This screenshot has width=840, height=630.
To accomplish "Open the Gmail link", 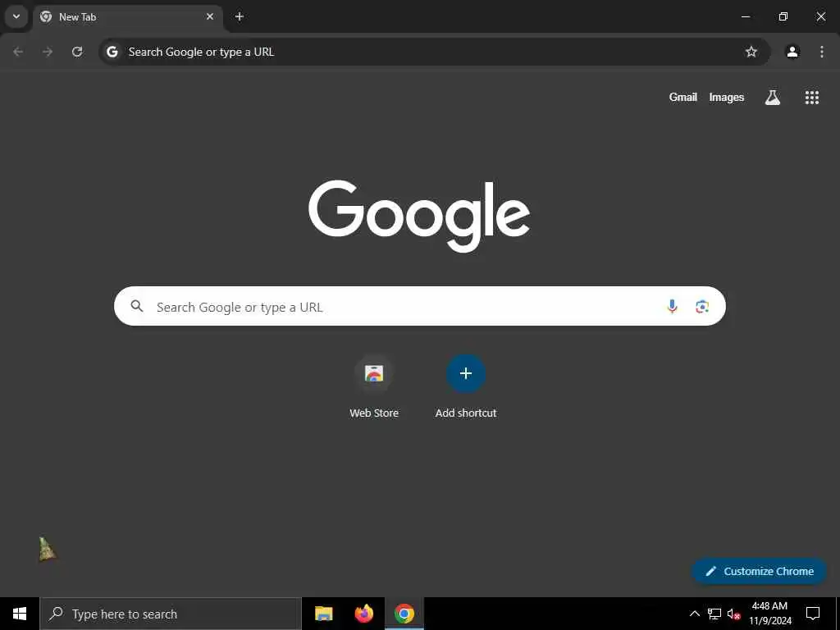I will pos(683,97).
